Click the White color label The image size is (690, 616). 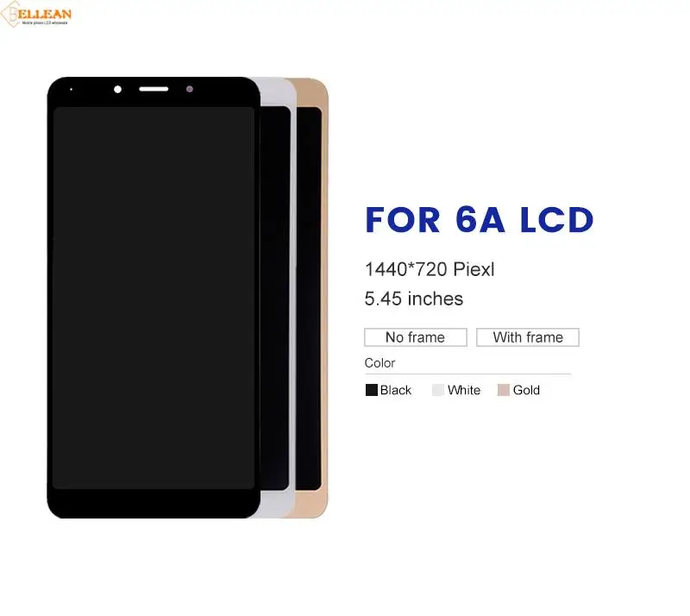(x=464, y=390)
